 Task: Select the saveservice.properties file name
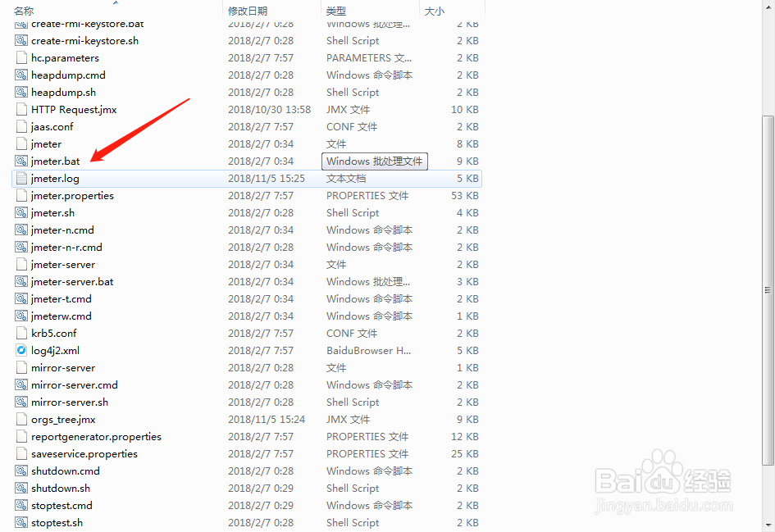[84, 454]
